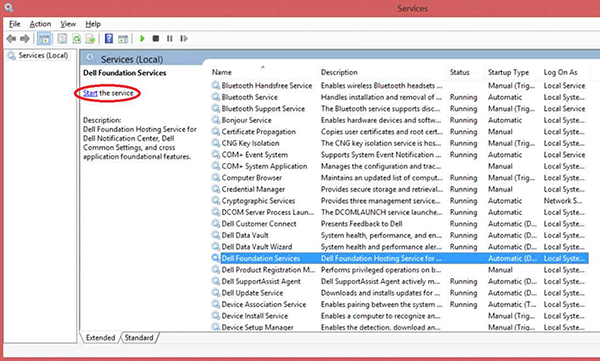Screen dimensions: 600x361
Task: Click the icon in the Services (Local) header
Action: pyautogui.click(x=90, y=59)
